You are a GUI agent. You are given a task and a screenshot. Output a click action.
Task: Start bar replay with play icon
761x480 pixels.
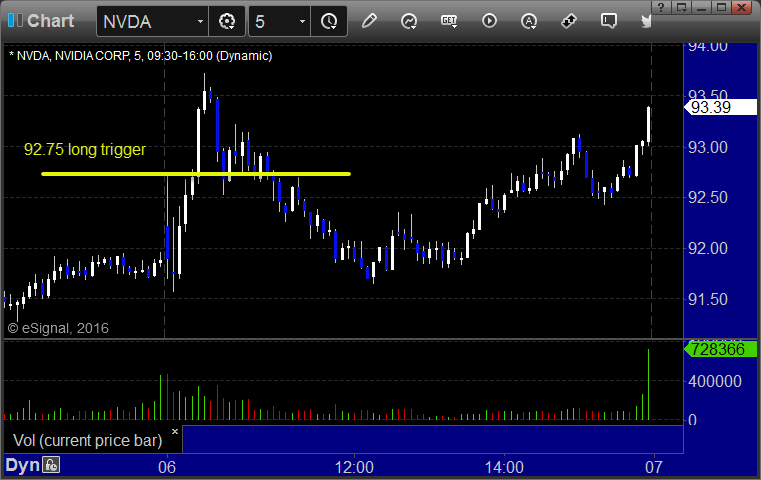489,21
